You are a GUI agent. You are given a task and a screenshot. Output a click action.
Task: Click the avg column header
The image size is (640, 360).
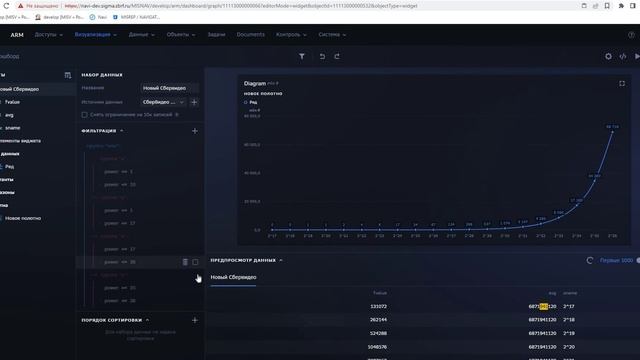(552, 293)
